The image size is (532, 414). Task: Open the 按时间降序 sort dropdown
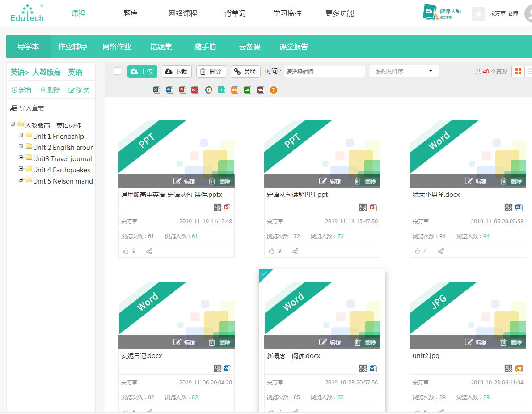click(404, 71)
